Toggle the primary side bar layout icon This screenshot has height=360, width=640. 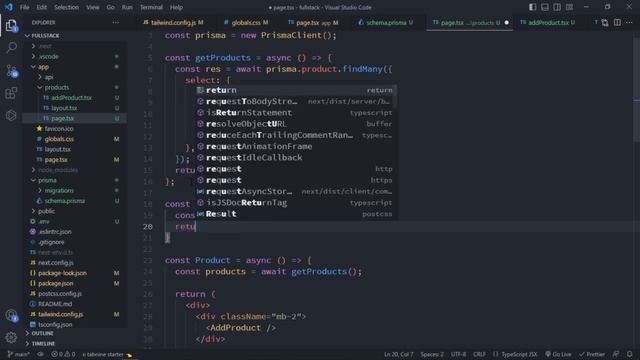(532, 7)
